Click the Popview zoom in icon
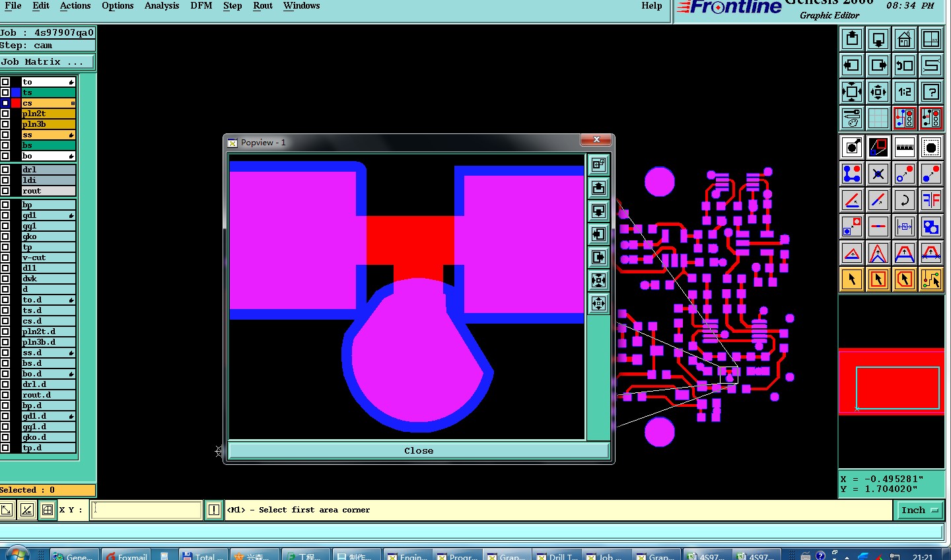The image size is (951, 560). point(598,280)
